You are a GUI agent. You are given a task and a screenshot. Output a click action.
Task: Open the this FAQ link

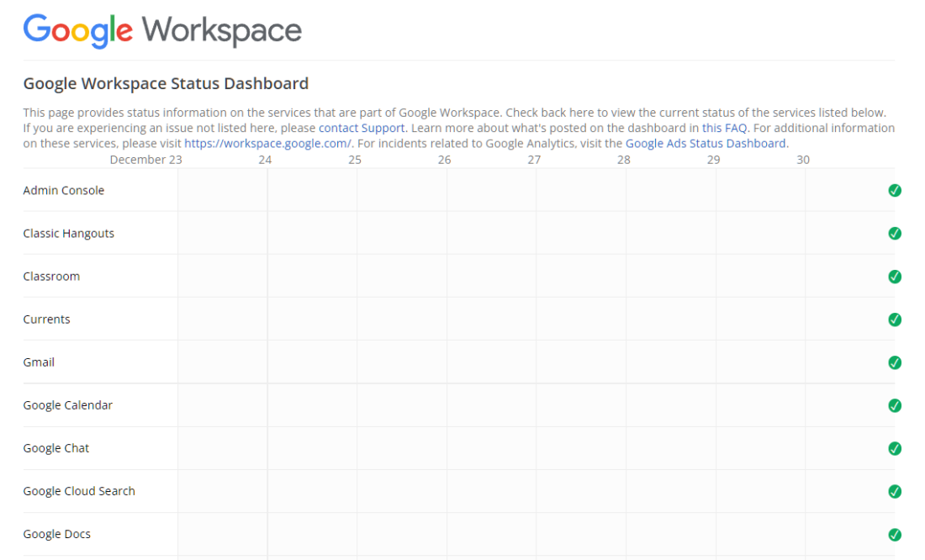(725, 128)
